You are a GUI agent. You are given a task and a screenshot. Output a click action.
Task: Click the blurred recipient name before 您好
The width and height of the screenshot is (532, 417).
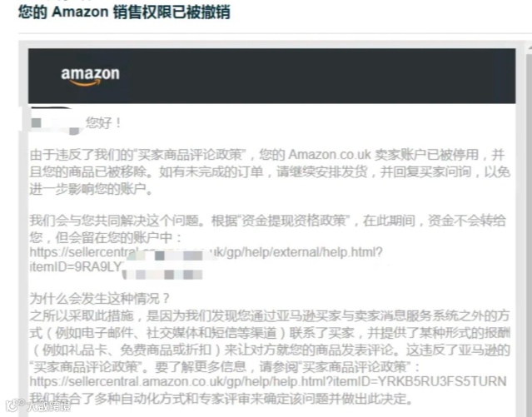[56, 123]
